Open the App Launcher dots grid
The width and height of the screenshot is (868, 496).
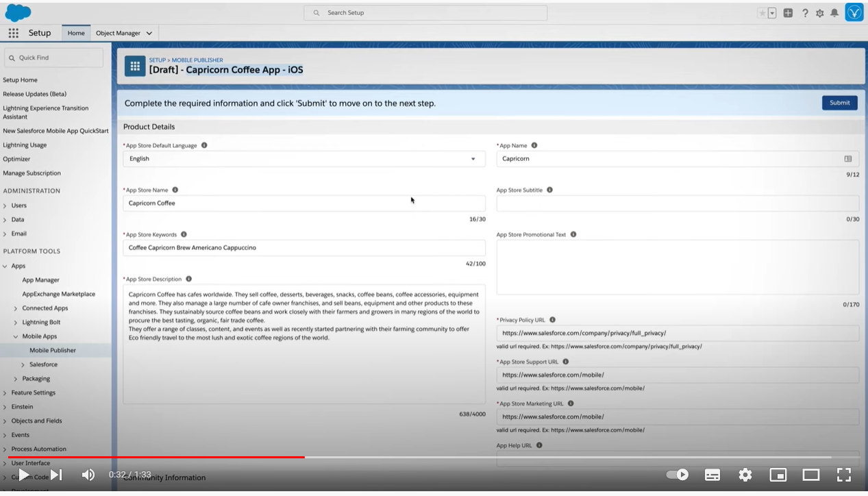pyautogui.click(x=14, y=33)
